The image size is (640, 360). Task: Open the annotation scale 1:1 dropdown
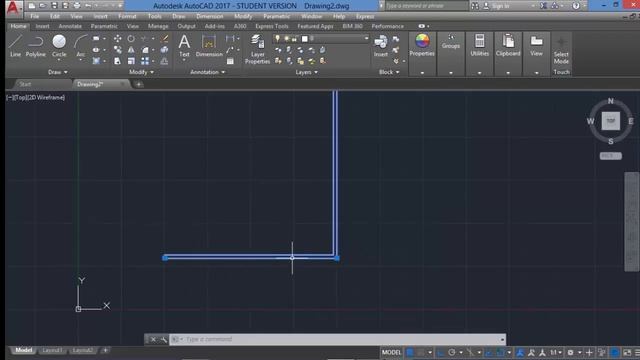pyautogui.click(x=556, y=352)
